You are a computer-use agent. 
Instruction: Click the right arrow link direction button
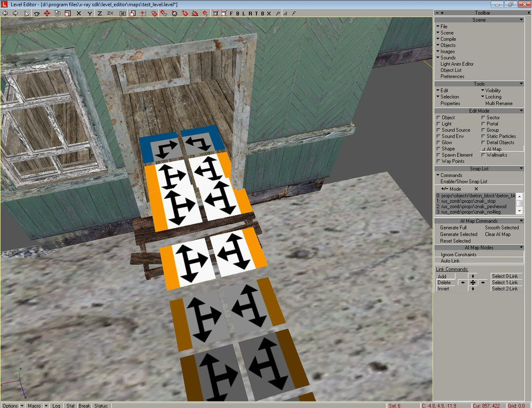tap(483, 282)
